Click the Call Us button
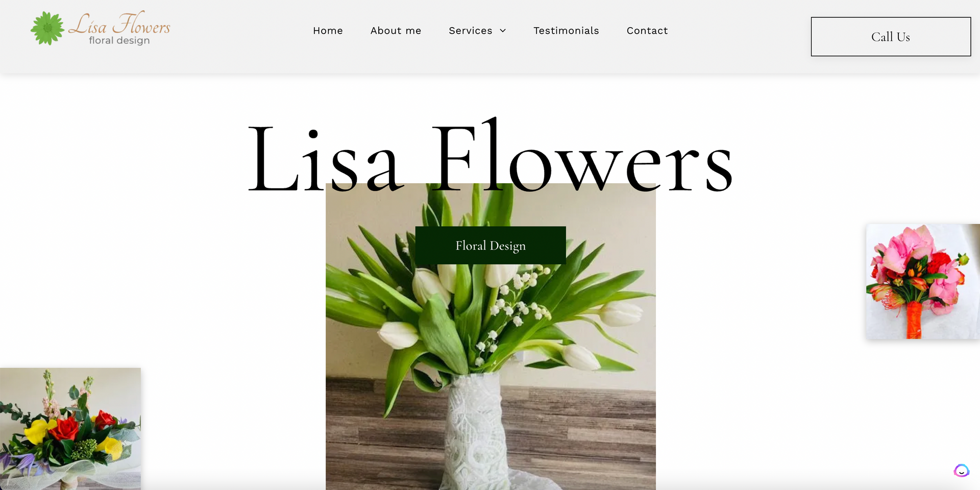Screen dimensions: 980x490 tap(891, 37)
